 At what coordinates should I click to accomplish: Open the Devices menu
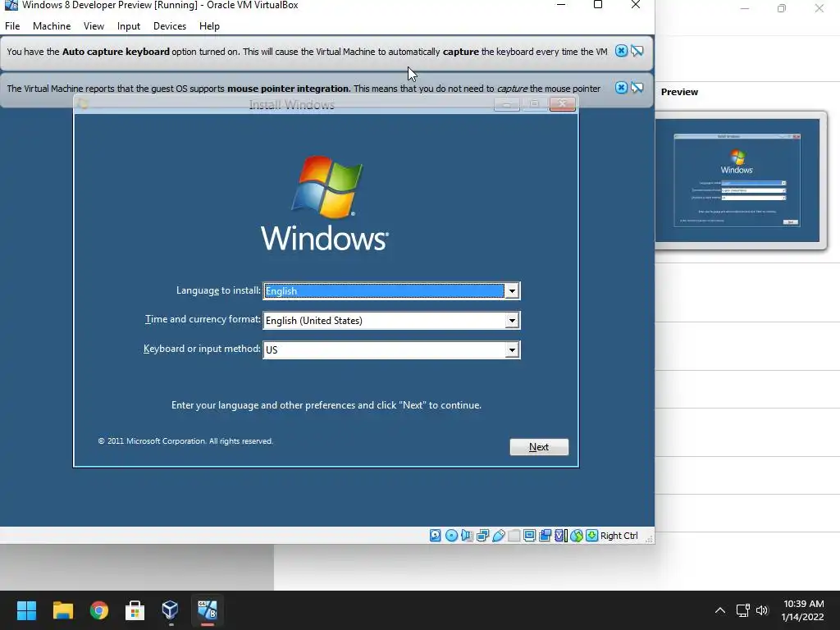(x=170, y=25)
